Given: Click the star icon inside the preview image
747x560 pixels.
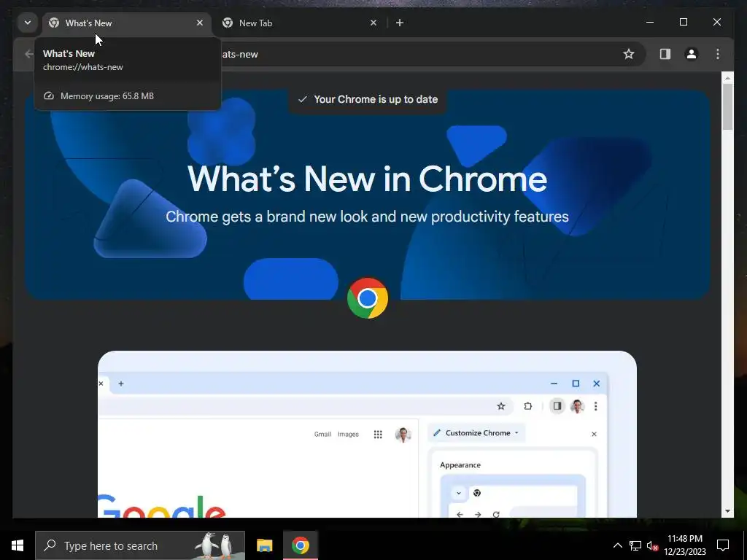Looking at the screenshot, I should [x=500, y=406].
